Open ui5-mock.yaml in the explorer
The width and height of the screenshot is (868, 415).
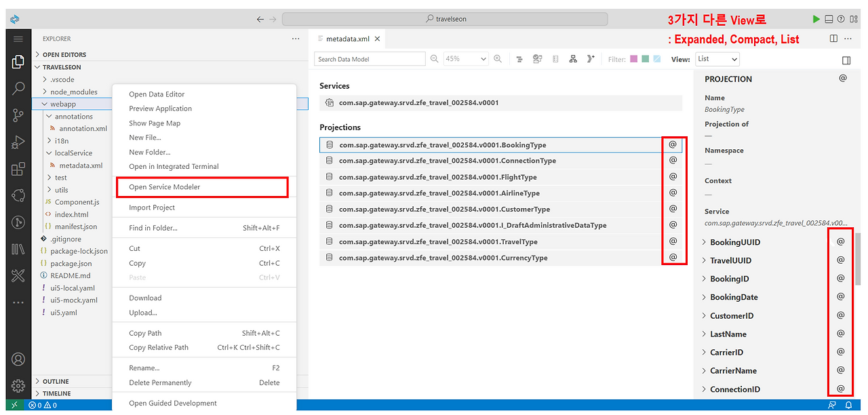point(73,300)
